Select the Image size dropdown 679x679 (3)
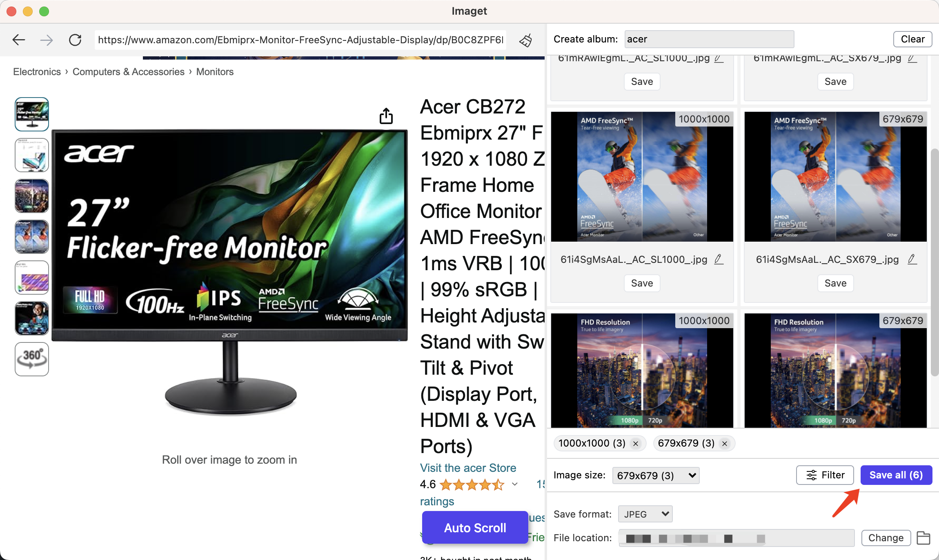This screenshot has width=939, height=560. 656,475
